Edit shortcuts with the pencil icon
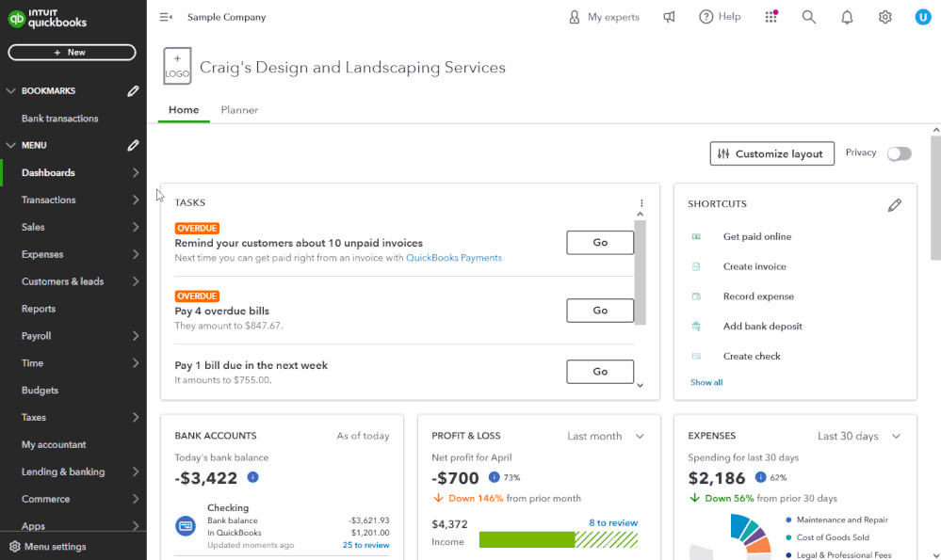 click(x=895, y=204)
